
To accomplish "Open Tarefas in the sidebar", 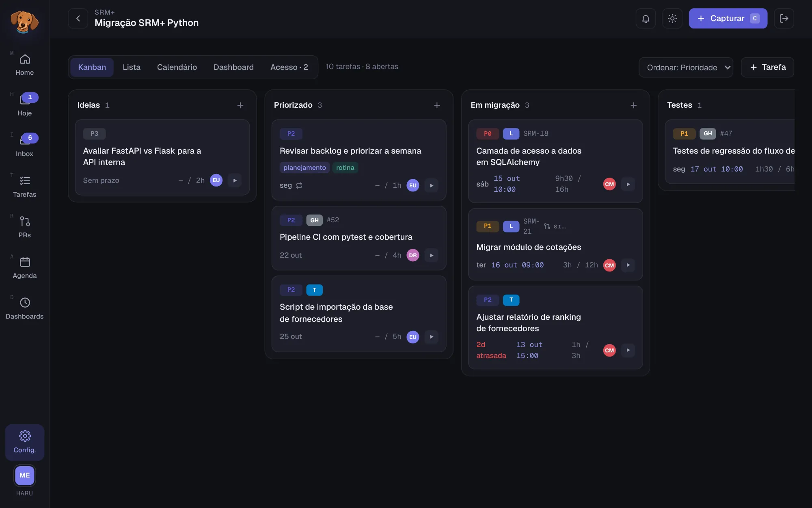I will [x=25, y=187].
